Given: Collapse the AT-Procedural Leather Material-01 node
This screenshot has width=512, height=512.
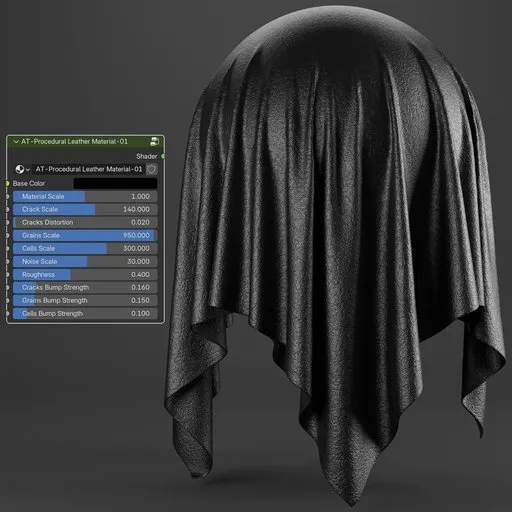Looking at the screenshot, I should tap(16, 142).
